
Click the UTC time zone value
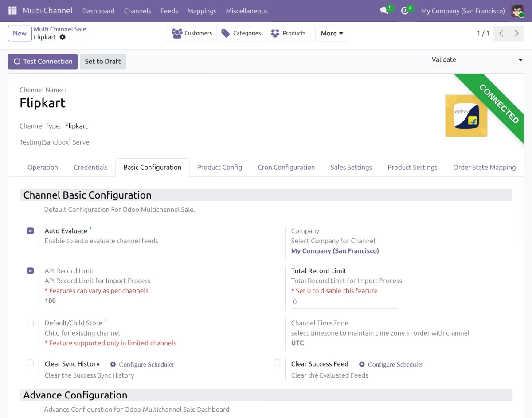pos(297,343)
